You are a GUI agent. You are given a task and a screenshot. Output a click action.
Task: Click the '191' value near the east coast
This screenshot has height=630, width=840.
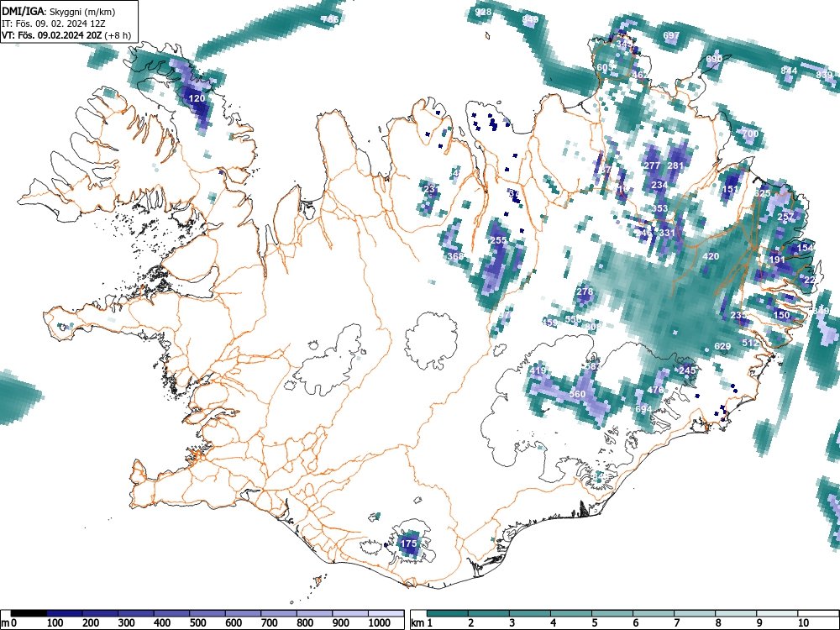[x=777, y=260]
